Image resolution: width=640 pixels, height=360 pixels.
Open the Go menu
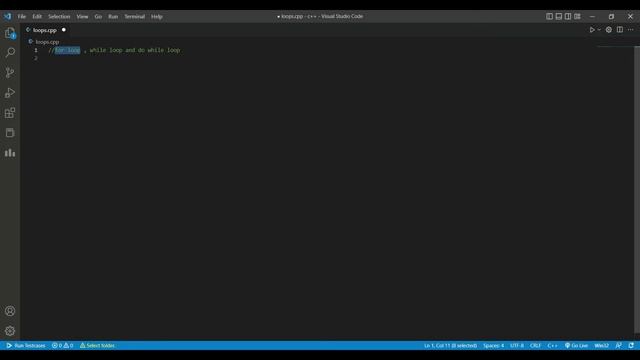click(x=98, y=17)
